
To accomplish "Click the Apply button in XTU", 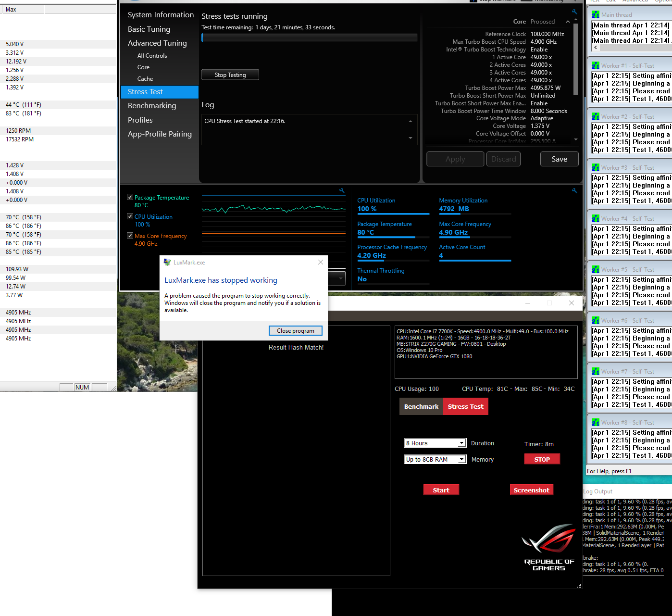I will [x=455, y=159].
